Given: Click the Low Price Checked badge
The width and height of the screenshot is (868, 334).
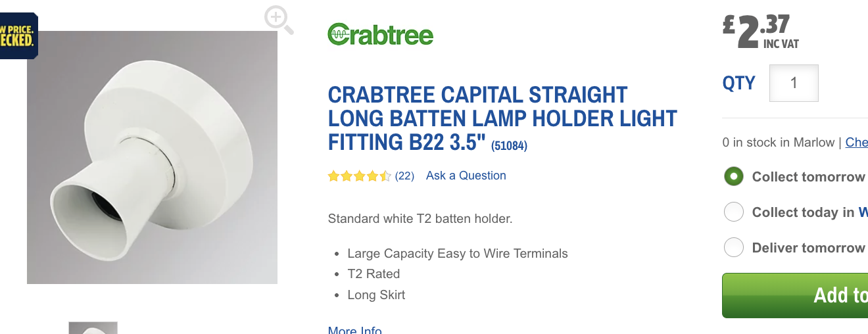Looking at the screenshot, I should point(18,36).
